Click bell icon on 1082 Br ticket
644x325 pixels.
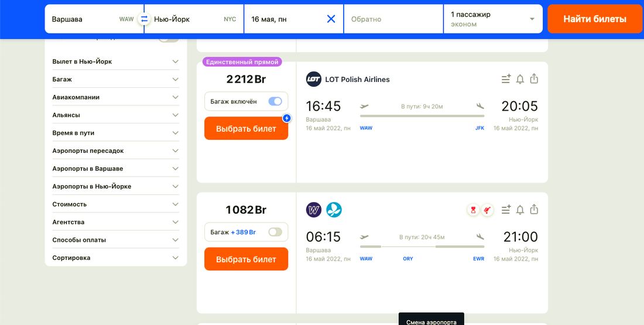click(x=520, y=210)
